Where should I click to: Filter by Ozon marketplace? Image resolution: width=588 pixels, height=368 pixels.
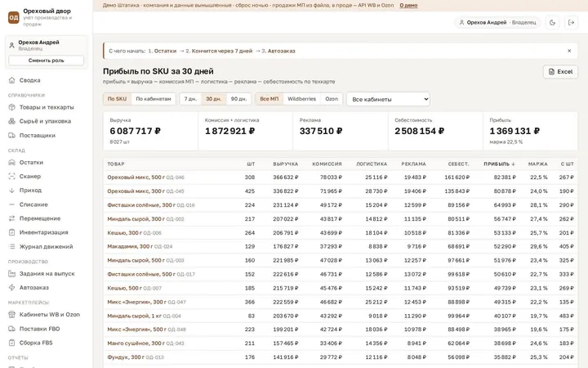click(x=332, y=99)
